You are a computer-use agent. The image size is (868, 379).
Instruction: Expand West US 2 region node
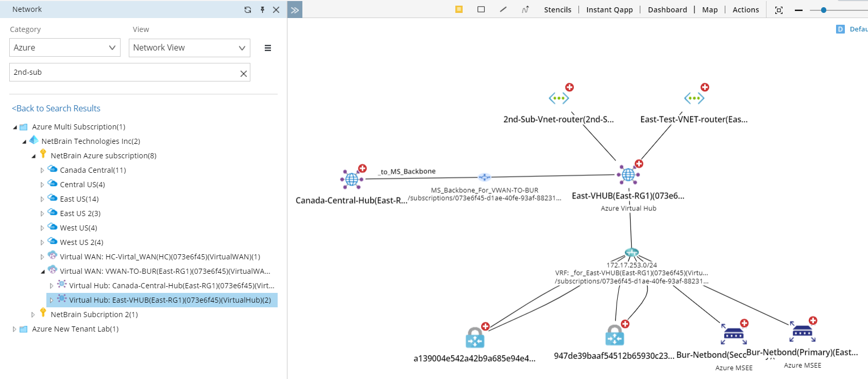42,242
